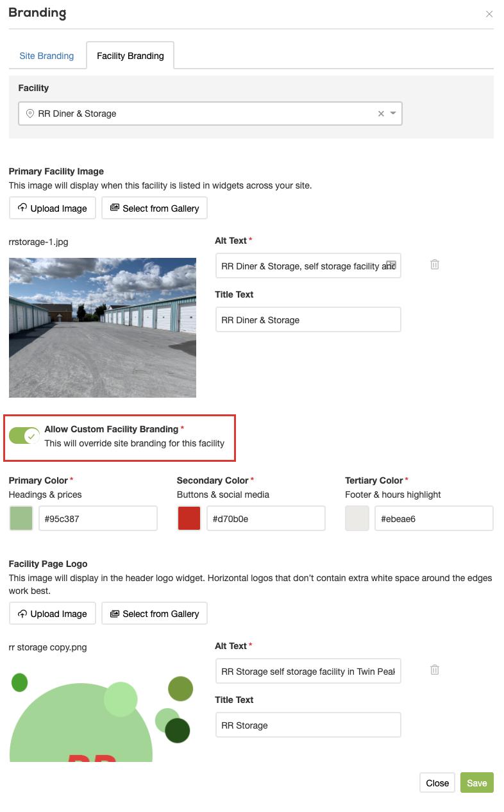
Task: Close the Branding dialog with the X icon
Action: 489,14
